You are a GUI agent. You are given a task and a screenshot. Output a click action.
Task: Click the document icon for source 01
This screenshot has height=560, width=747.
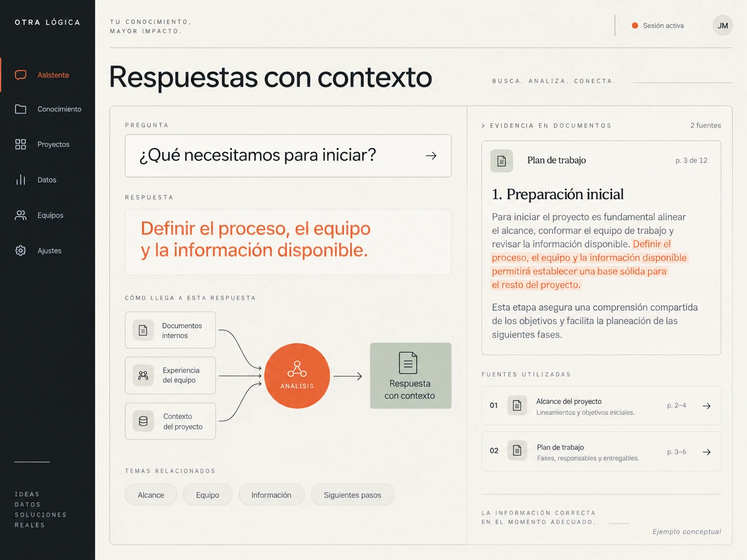517,406
